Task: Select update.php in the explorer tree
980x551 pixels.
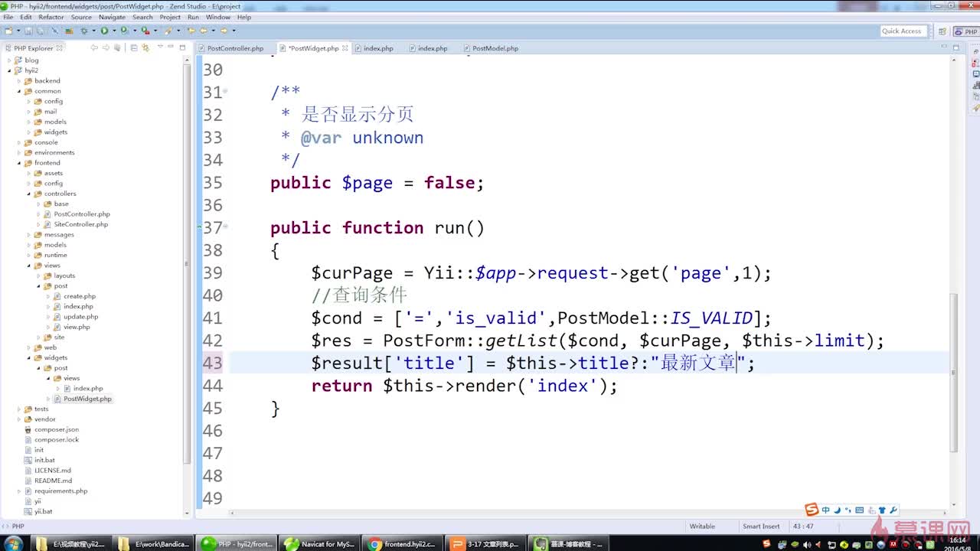Action: click(80, 317)
